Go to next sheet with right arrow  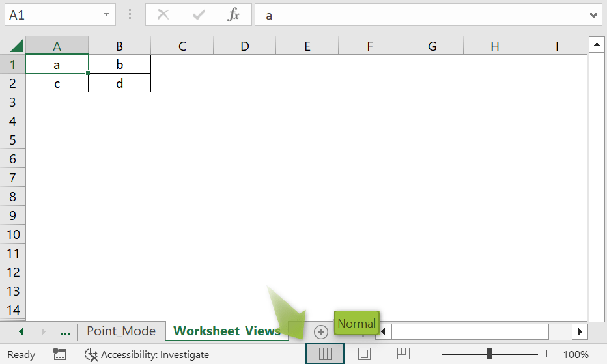[43, 332]
